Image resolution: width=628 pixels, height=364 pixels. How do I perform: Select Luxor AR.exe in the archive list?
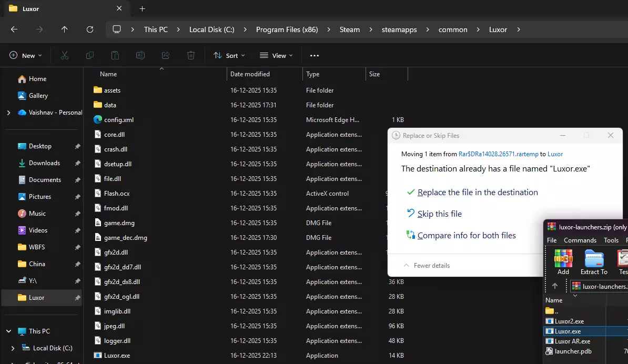coord(572,341)
